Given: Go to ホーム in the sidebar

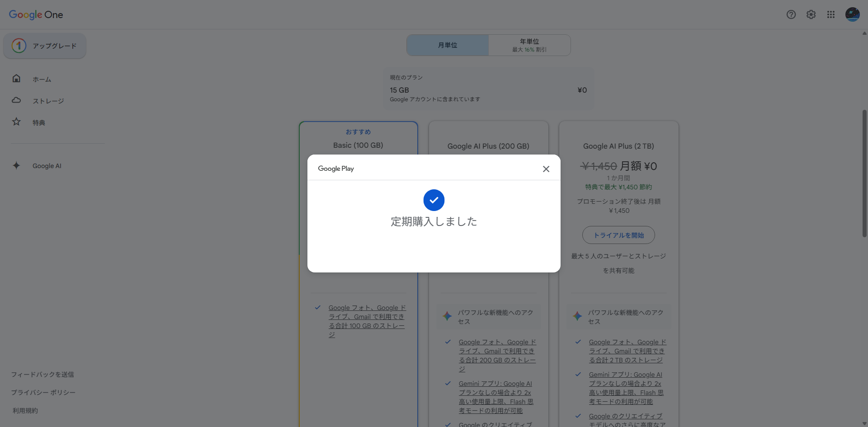Looking at the screenshot, I should [x=42, y=80].
